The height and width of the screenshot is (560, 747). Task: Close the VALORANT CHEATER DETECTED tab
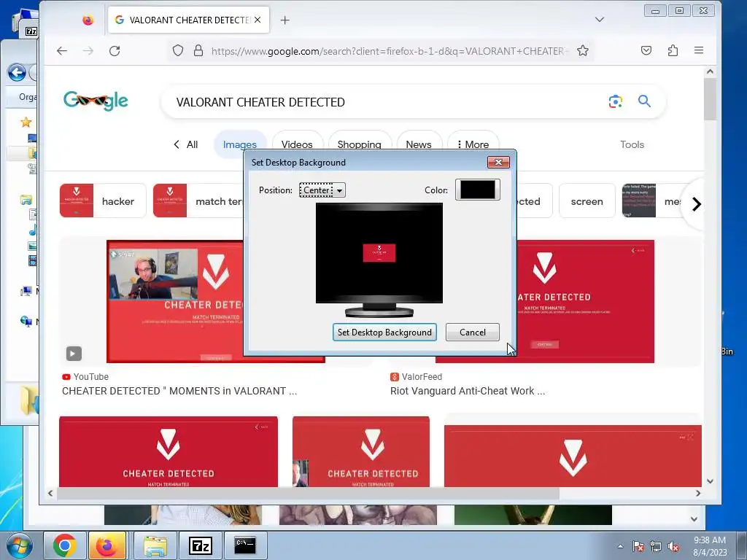[x=258, y=20]
